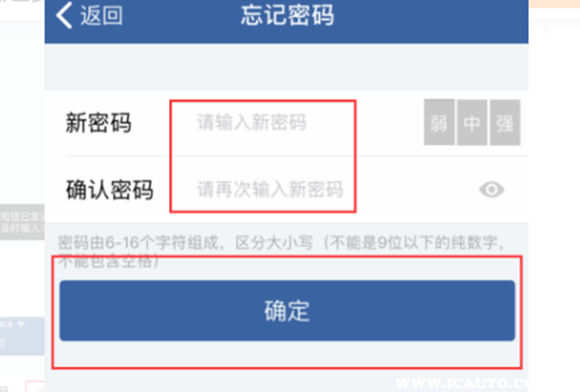Click the 不能包含空格 hint line

pyautogui.click(x=108, y=262)
